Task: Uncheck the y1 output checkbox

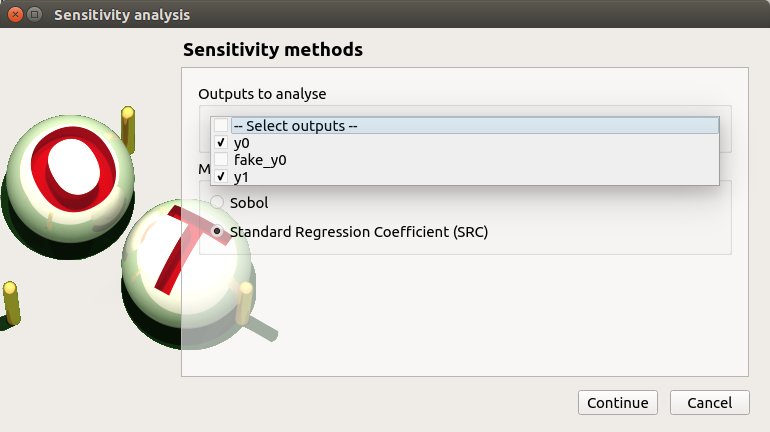Action: pos(221,177)
